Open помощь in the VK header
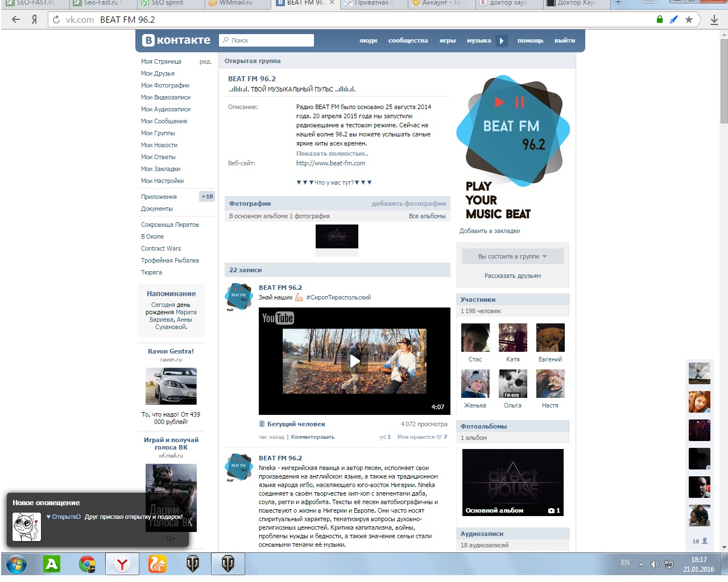The width and height of the screenshot is (728, 582). (530, 40)
